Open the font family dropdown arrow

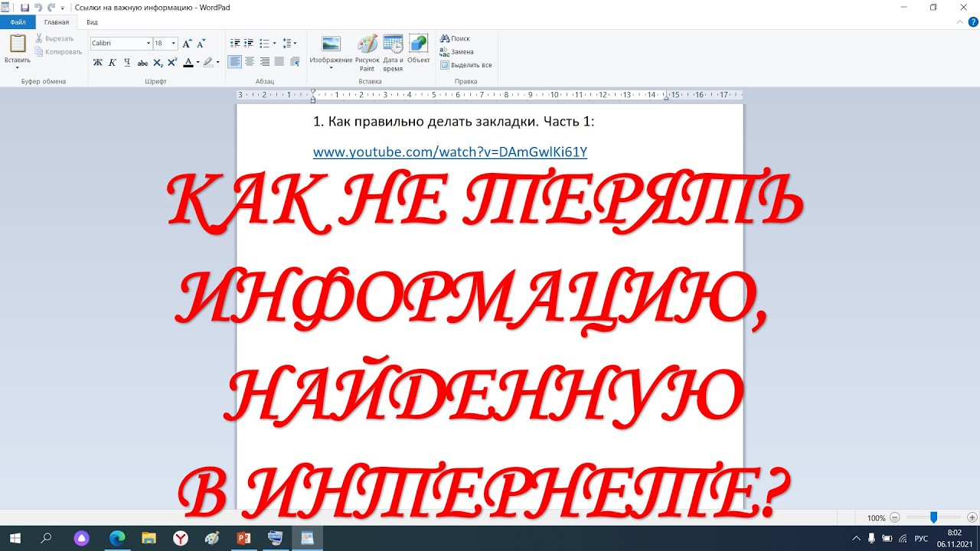point(149,44)
